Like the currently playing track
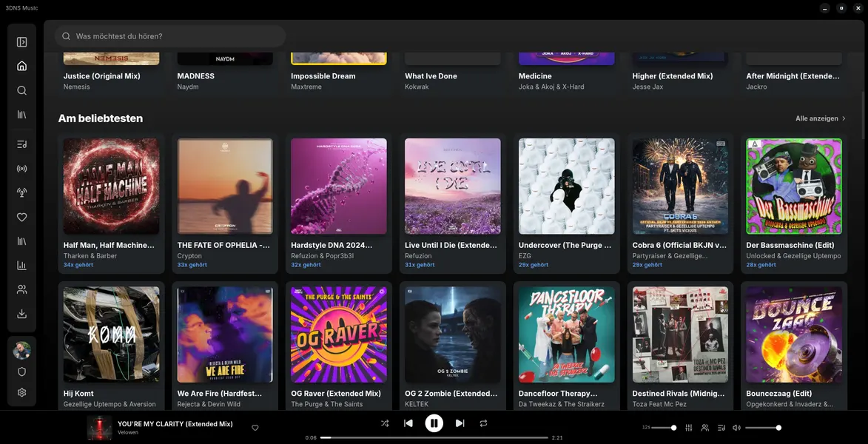This screenshot has width=868, height=444. (x=255, y=428)
